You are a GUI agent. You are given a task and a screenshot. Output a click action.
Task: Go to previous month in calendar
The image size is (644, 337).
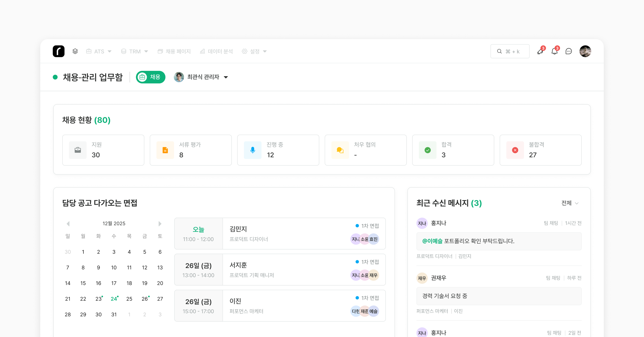coord(68,224)
